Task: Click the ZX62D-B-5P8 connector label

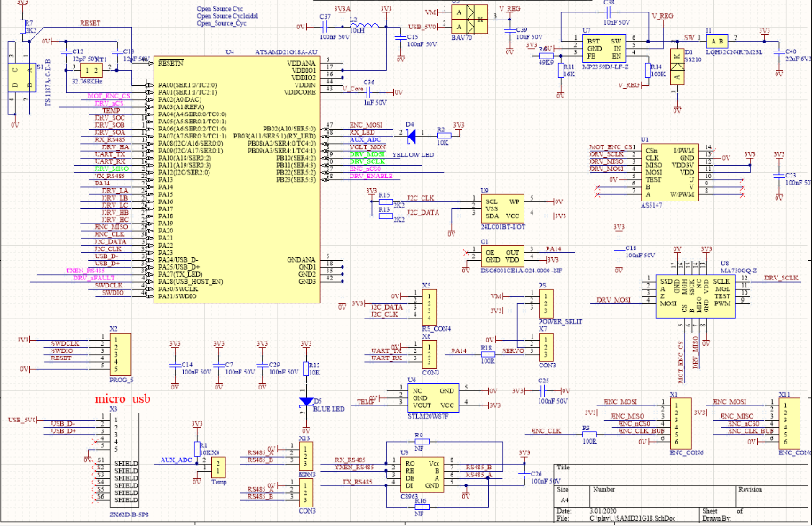Action: (x=130, y=515)
